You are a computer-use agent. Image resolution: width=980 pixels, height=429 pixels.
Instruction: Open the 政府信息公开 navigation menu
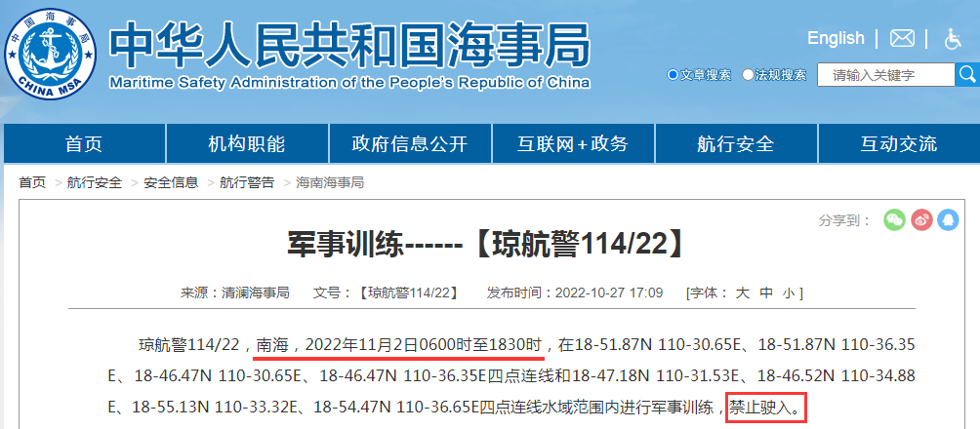409,144
